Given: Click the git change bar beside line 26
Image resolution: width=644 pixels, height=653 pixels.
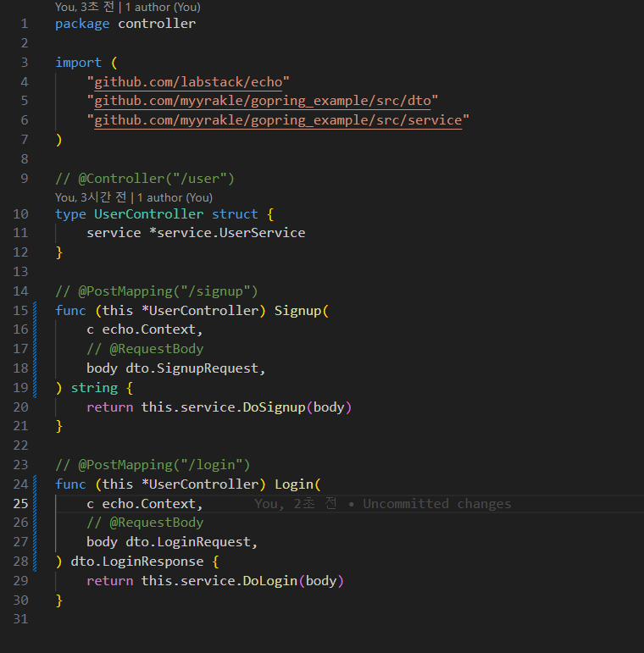Looking at the screenshot, I should click(x=36, y=523).
